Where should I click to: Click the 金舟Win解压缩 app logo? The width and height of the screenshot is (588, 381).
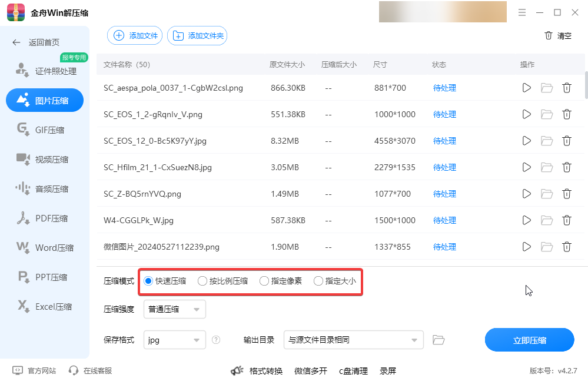pos(16,12)
